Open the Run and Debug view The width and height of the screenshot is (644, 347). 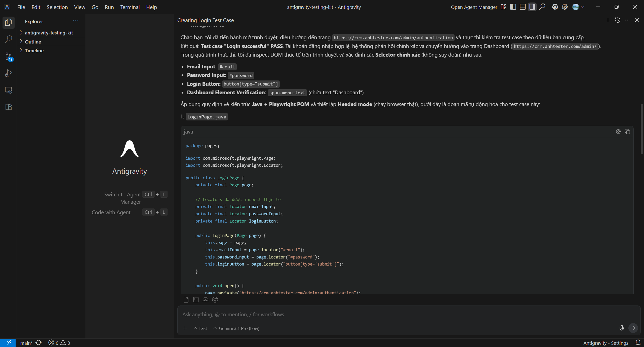pos(9,73)
